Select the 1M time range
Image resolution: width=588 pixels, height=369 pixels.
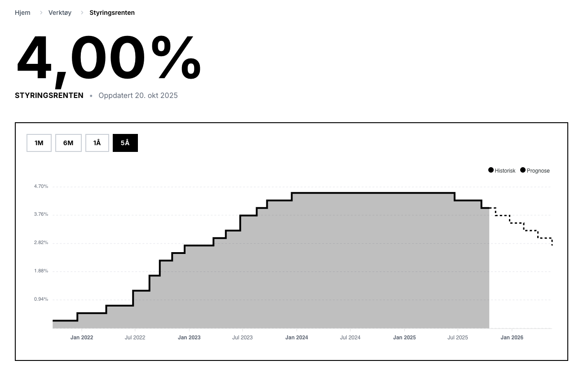click(39, 143)
